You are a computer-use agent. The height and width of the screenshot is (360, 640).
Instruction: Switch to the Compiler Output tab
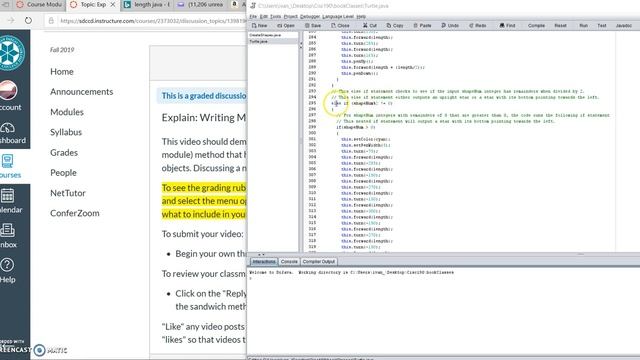click(x=319, y=262)
